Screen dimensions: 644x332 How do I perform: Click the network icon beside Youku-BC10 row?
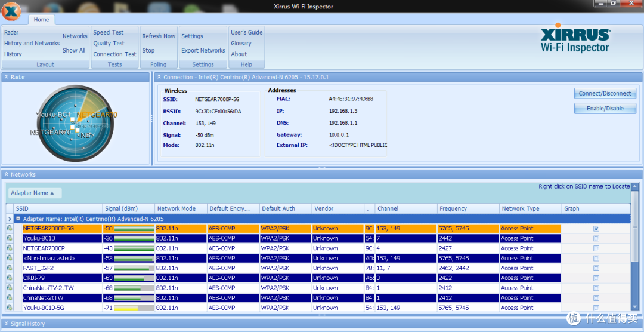point(10,238)
